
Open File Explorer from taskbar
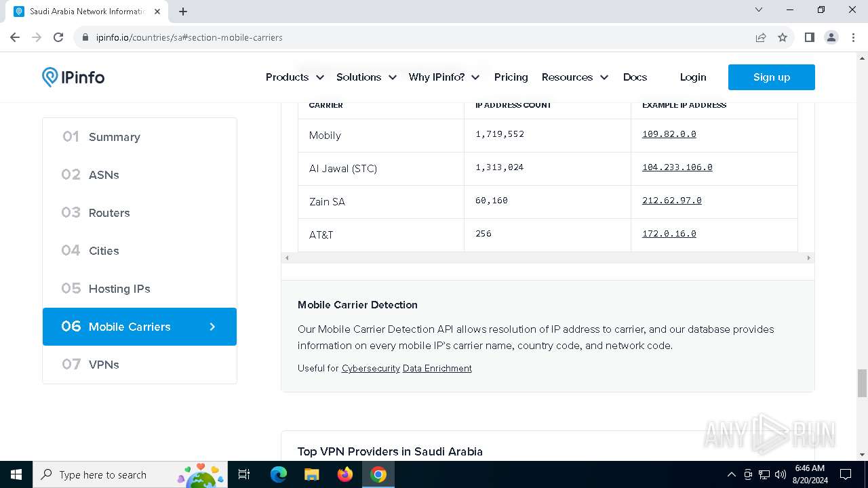click(311, 474)
